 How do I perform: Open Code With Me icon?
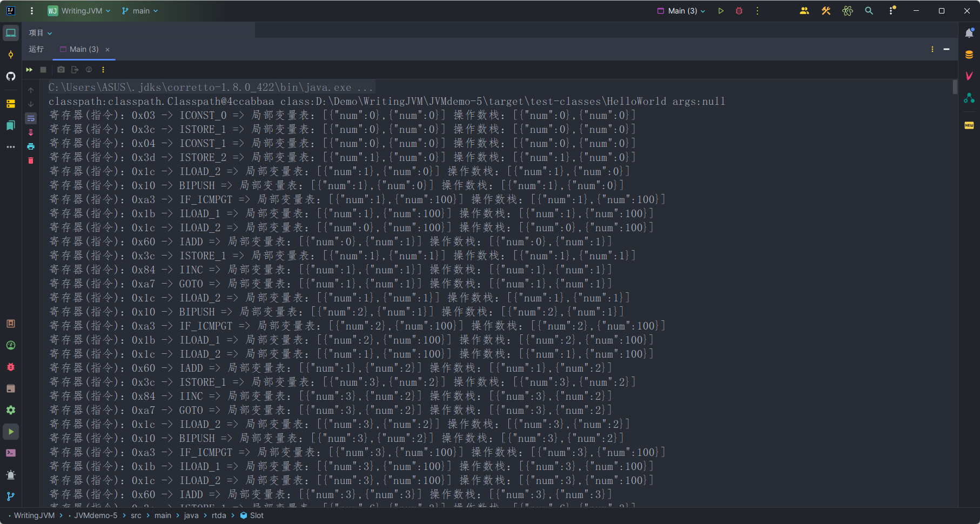[x=804, y=11]
